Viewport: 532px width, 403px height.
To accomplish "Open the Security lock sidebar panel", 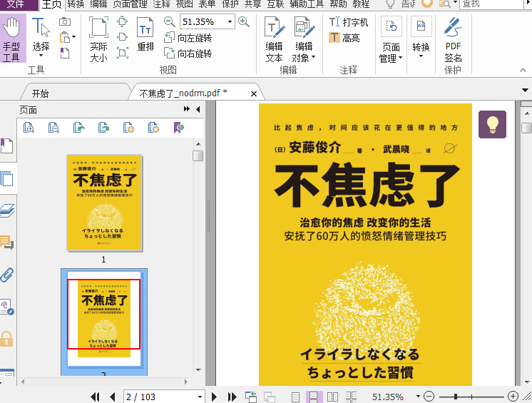I will (7, 340).
